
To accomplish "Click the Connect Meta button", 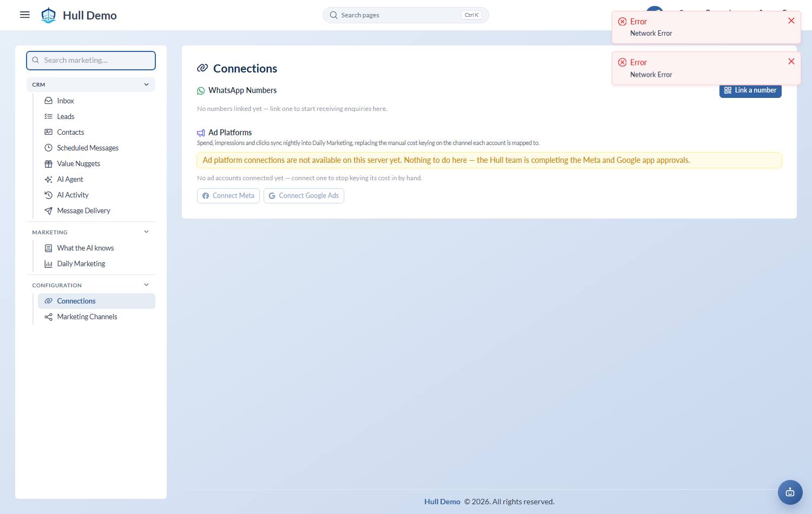I will coord(228,196).
